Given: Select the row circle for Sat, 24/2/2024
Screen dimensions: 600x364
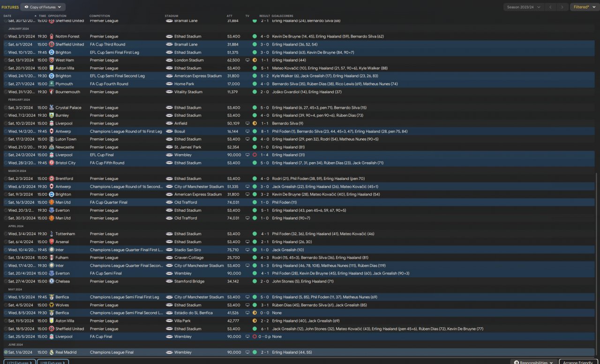Looking at the screenshot, I should (x=6, y=155).
